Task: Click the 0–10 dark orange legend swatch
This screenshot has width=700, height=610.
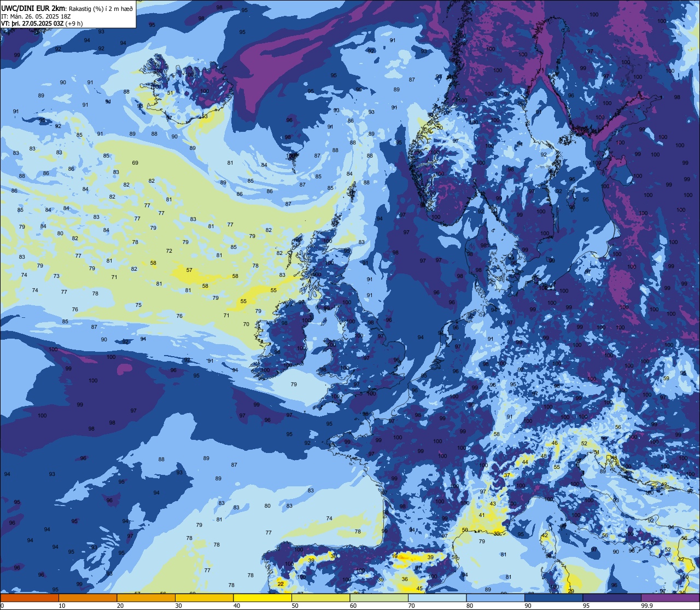Action: [30, 597]
